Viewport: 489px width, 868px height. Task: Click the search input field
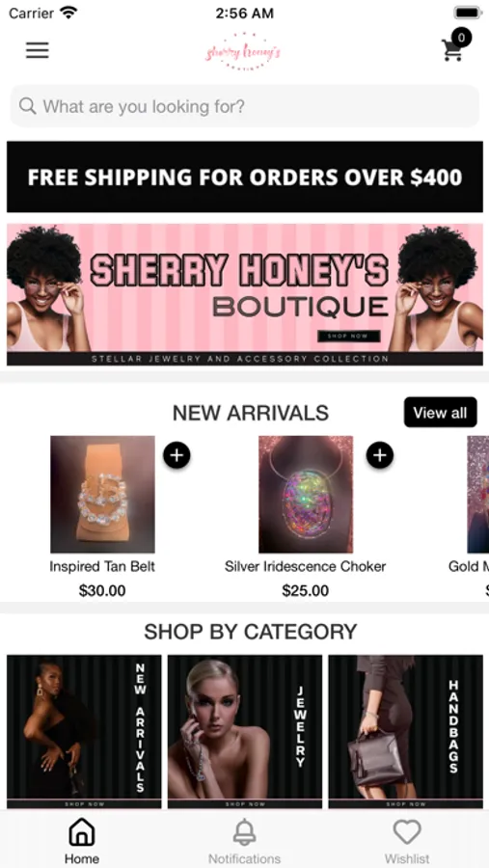click(x=245, y=106)
